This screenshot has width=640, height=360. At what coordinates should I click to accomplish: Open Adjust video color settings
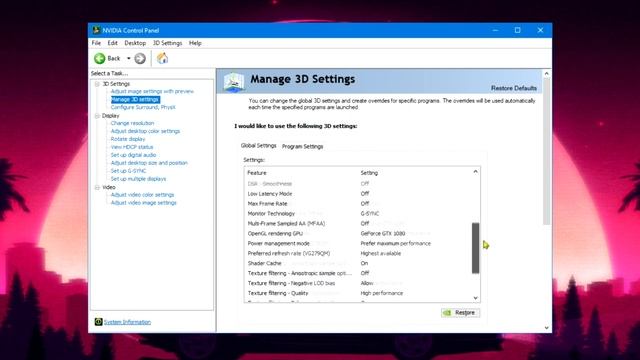coord(142,195)
